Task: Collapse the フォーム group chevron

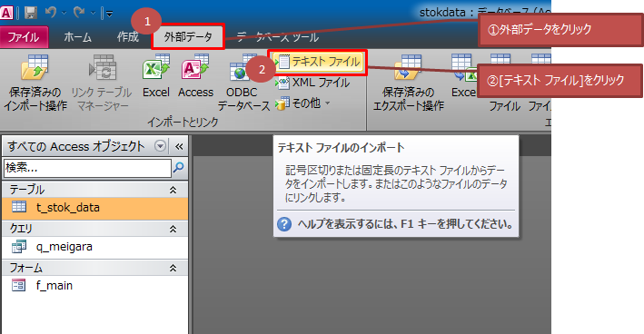Action: click(173, 268)
